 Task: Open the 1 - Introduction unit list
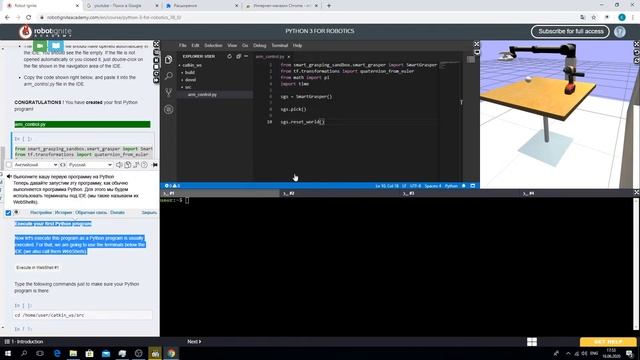(x=24, y=342)
